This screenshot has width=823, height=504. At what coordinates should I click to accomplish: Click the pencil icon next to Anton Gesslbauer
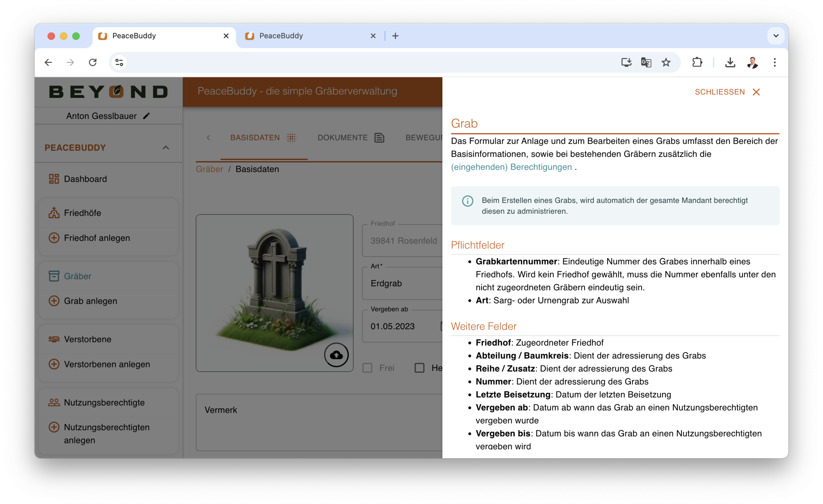(x=146, y=116)
